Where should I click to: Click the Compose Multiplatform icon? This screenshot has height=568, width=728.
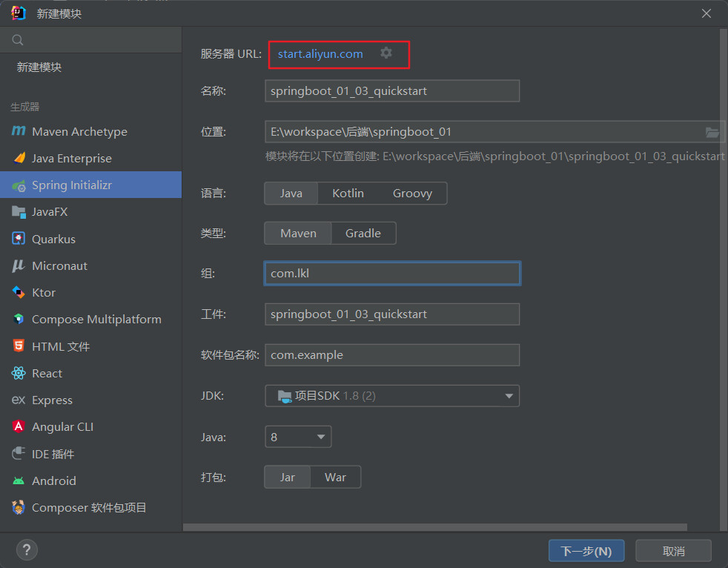(19, 319)
